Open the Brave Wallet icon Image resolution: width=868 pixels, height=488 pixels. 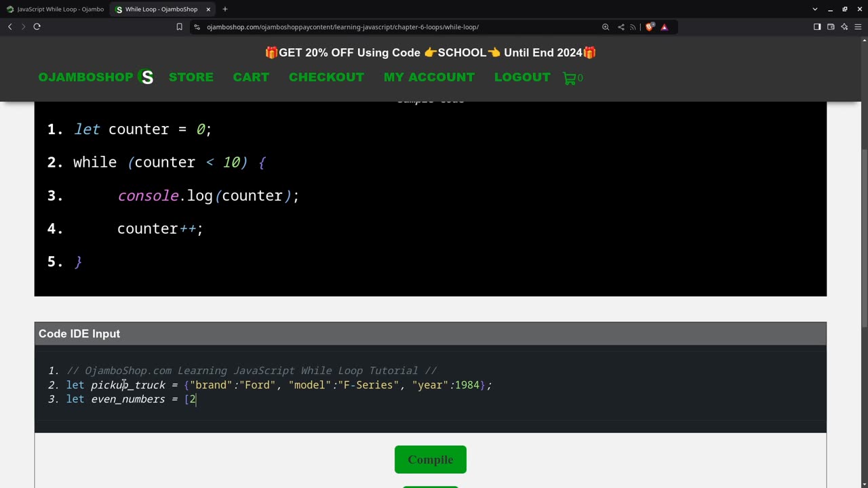(x=831, y=27)
